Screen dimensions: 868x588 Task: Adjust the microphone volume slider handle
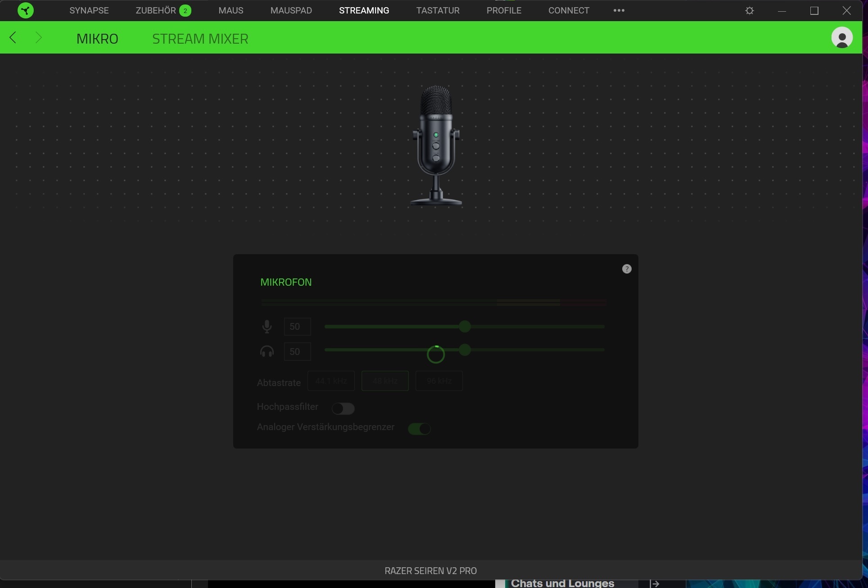click(465, 326)
